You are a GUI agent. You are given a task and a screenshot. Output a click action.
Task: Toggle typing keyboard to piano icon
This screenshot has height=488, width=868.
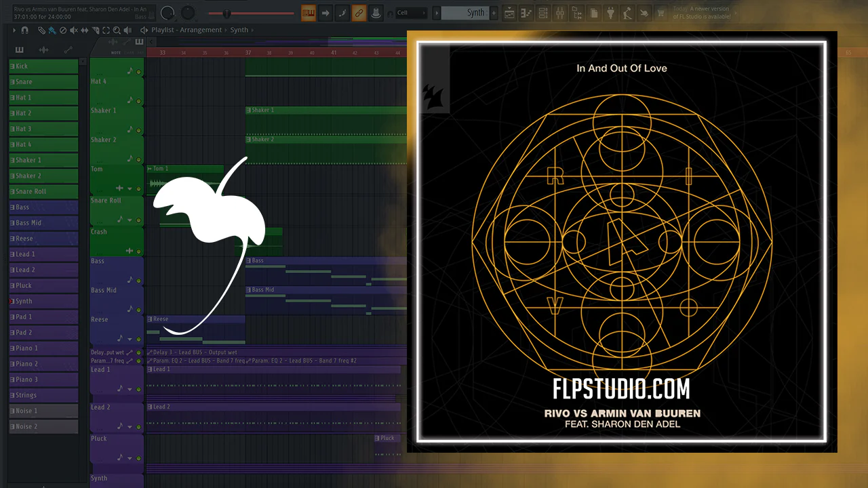(x=309, y=13)
